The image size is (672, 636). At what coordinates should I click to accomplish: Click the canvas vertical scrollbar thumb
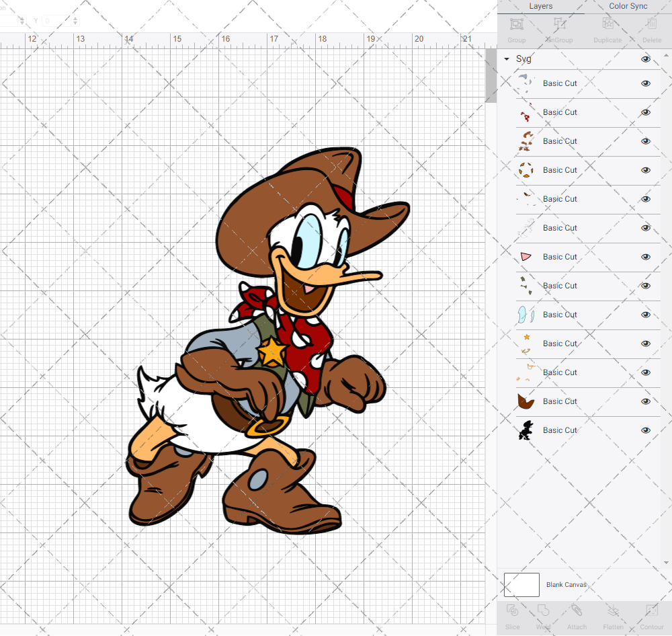[x=491, y=75]
